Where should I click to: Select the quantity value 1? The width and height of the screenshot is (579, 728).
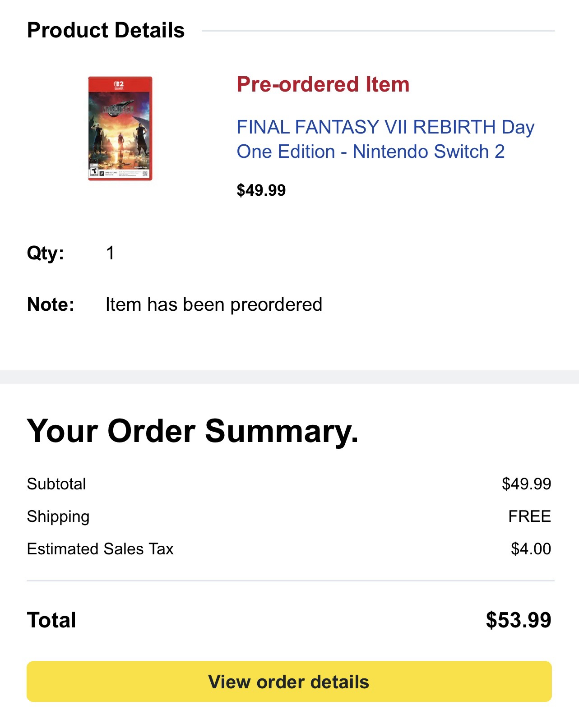click(x=110, y=253)
